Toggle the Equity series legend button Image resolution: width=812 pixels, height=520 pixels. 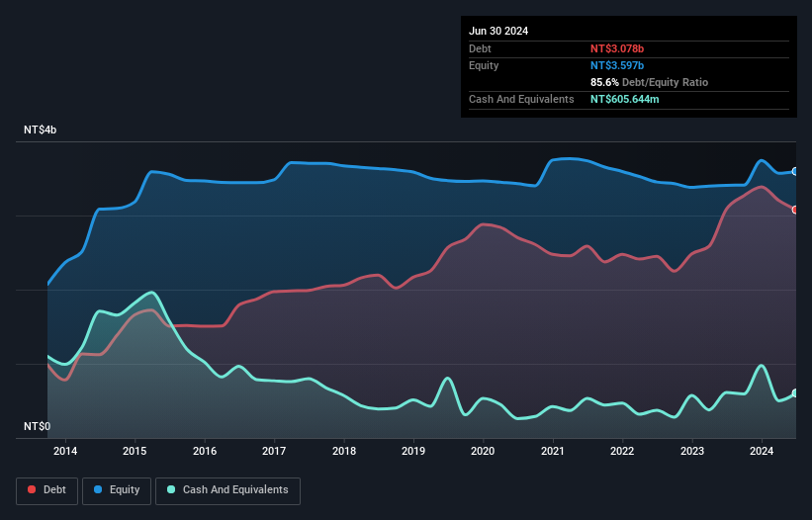click(x=117, y=490)
